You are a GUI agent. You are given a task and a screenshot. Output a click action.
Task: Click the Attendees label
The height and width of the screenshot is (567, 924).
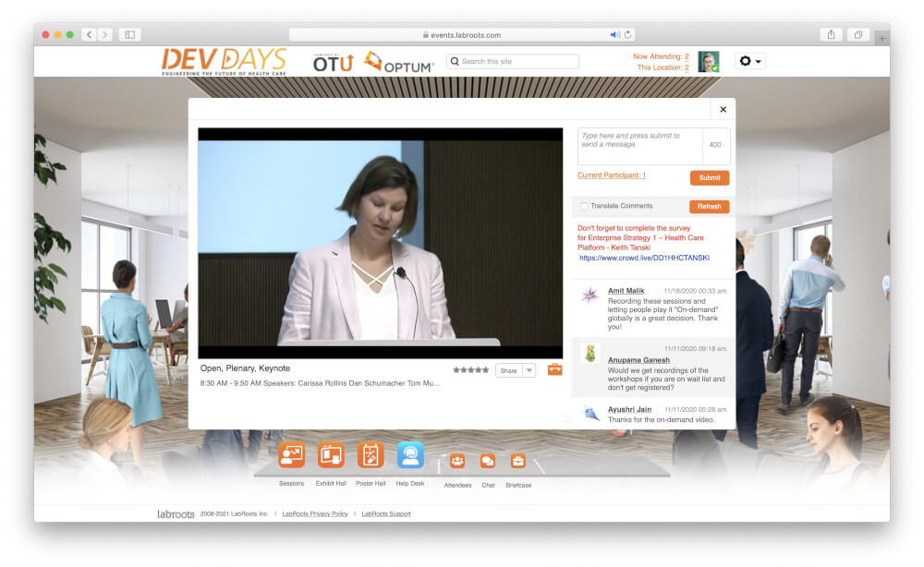click(458, 485)
